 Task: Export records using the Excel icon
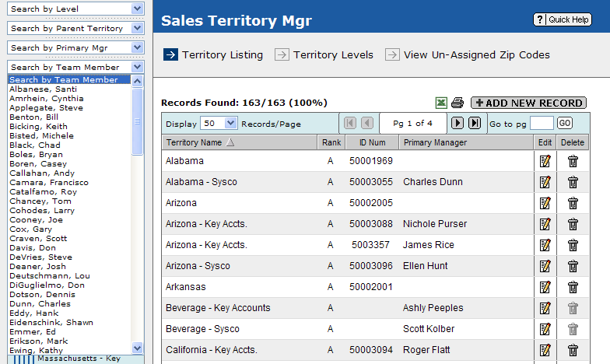point(441,103)
